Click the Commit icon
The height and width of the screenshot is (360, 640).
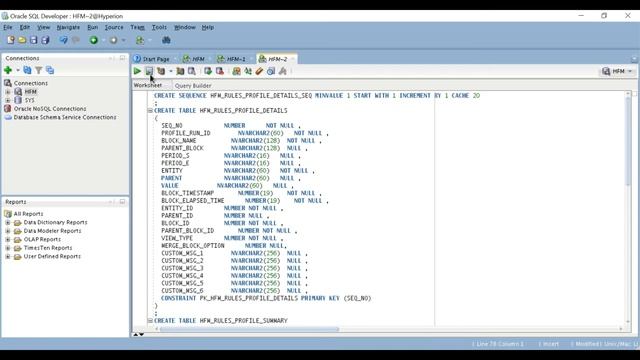click(208, 71)
